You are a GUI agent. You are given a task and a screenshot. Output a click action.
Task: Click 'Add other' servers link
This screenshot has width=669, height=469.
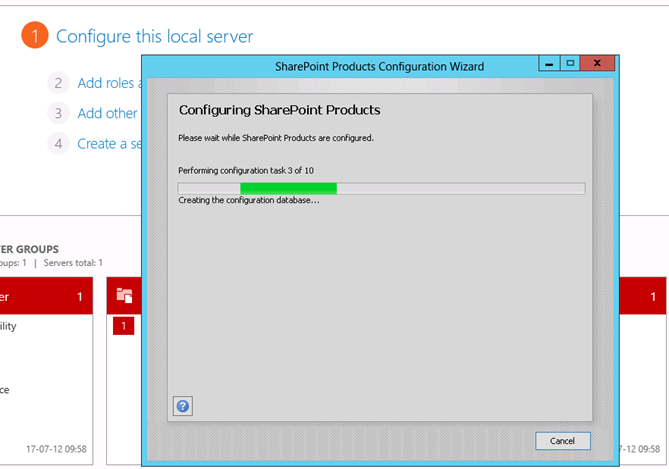107,114
